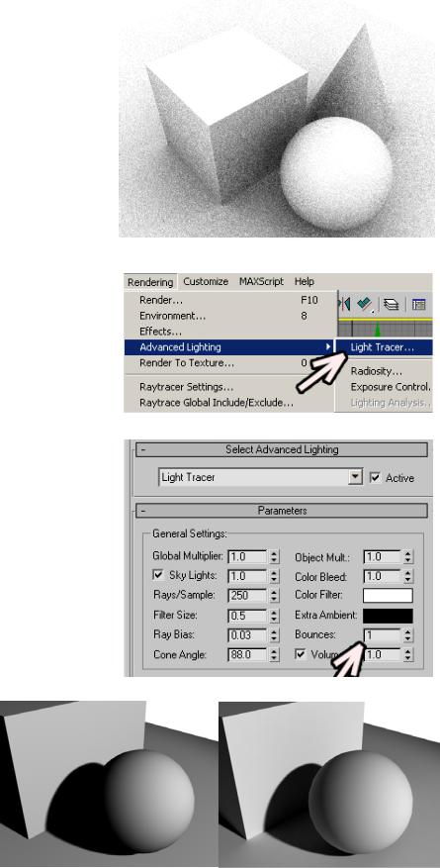The image size is (440, 868).
Task: Click the Ray Bias spinner arrows
Action: click(x=274, y=635)
